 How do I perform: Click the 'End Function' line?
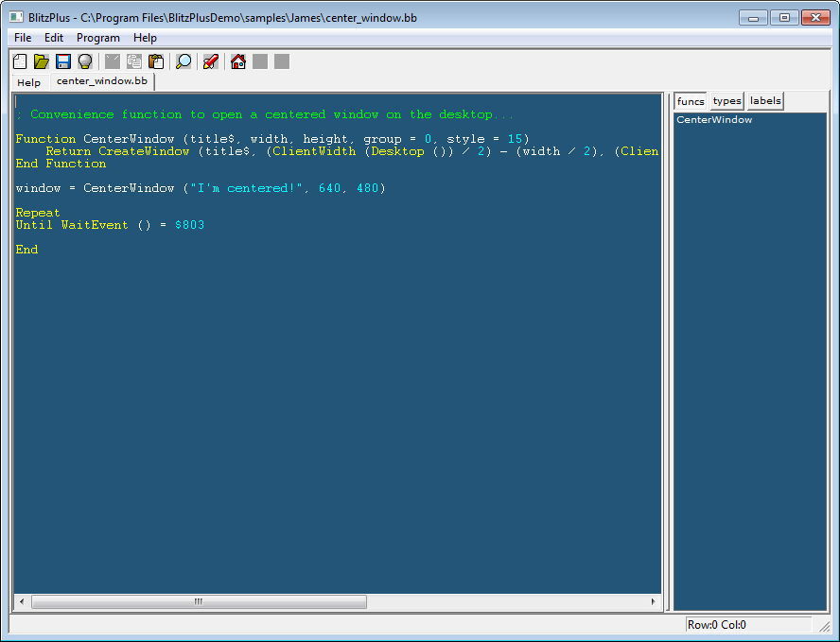[61, 164]
